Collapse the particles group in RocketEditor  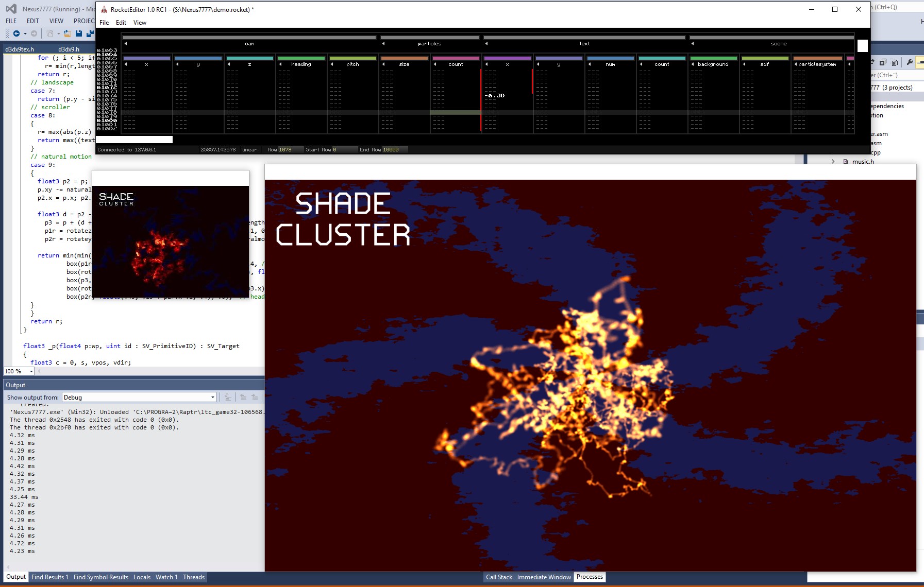(x=383, y=44)
